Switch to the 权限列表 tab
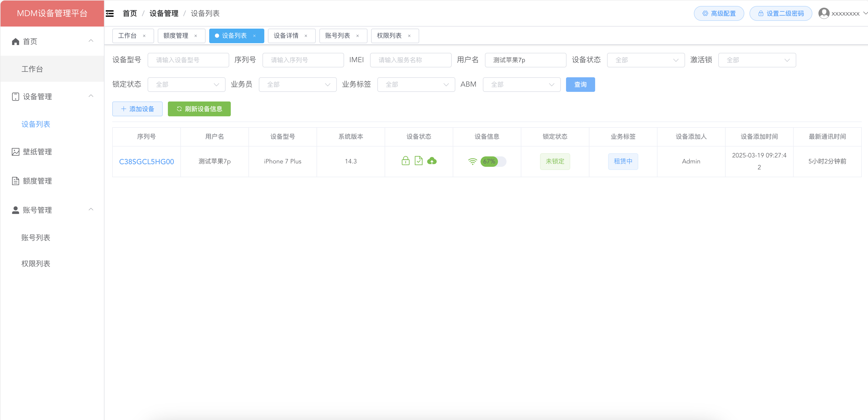 (389, 36)
